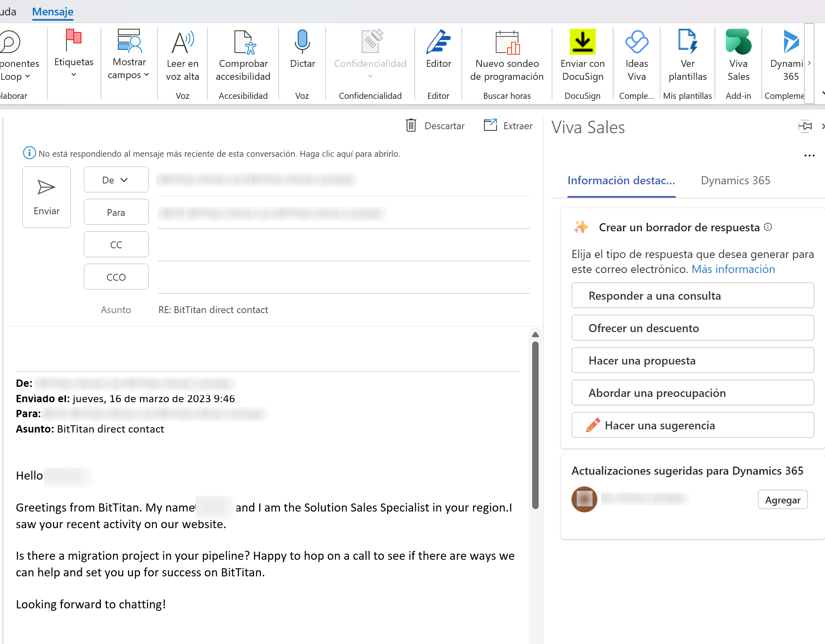Click into the CC address field
This screenshot has width=825, height=644.
(x=343, y=245)
